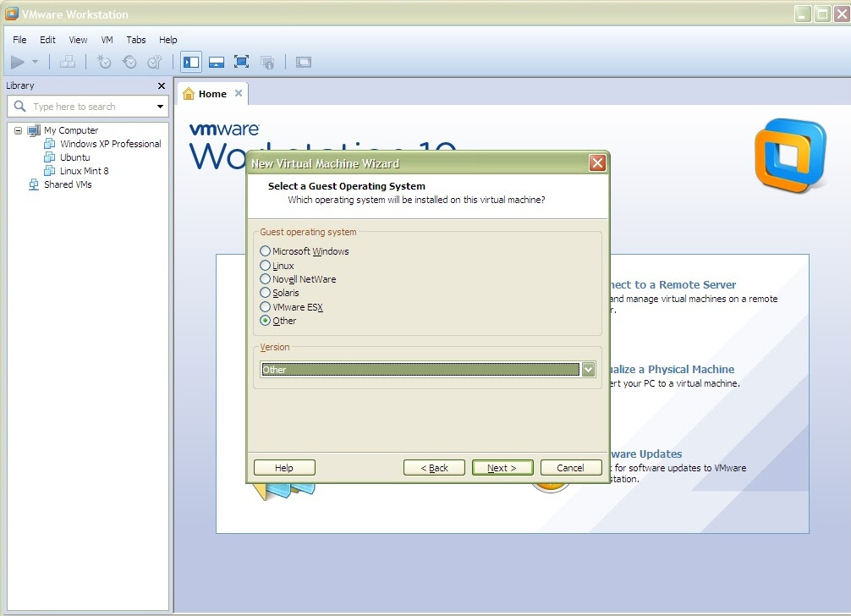Open the Snapshot Manager toolbar icon
This screenshot has height=616, width=851.
pyautogui.click(x=155, y=62)
